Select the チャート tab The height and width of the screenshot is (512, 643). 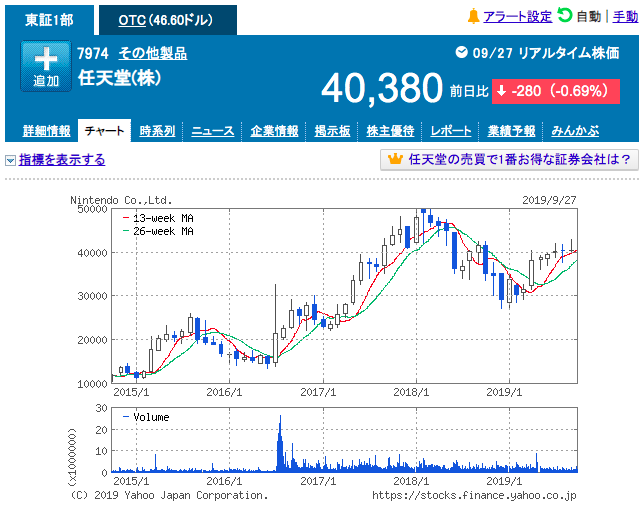tap(104, 131)
